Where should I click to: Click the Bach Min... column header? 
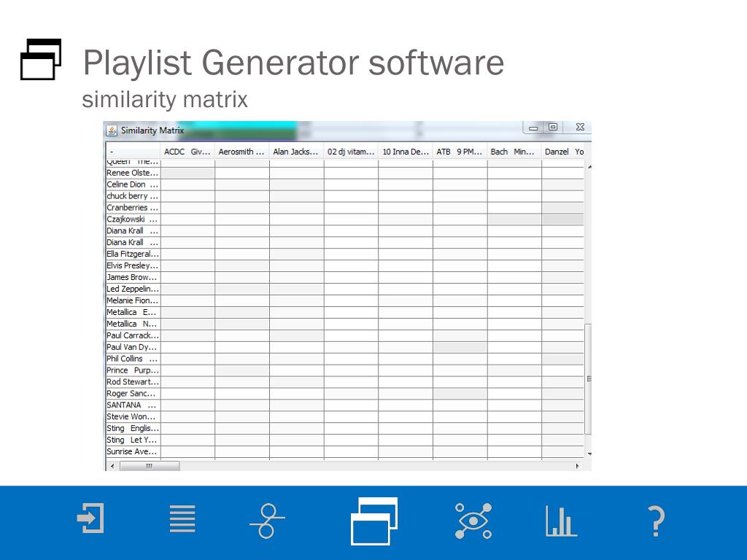(514, 152)
